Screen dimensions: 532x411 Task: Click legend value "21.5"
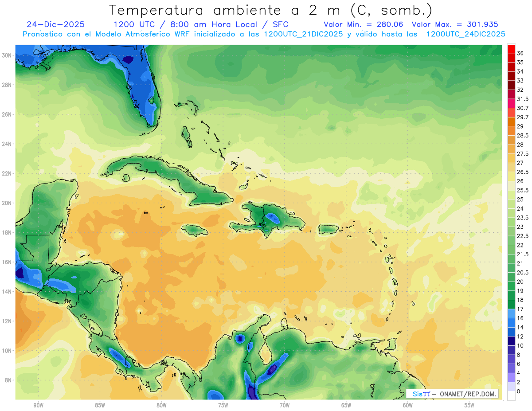[523, 254]
